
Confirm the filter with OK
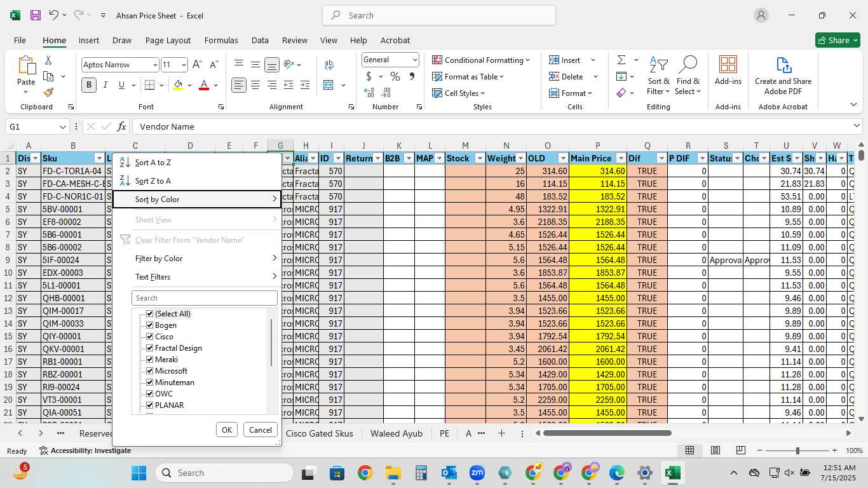click(x=227, y=430)
